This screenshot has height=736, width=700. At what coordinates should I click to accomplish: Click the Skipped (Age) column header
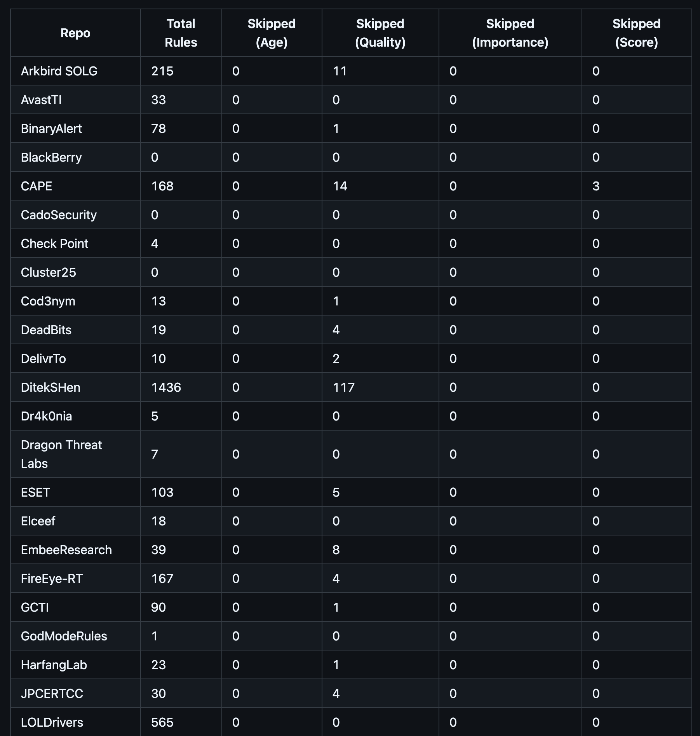(272, 33)
